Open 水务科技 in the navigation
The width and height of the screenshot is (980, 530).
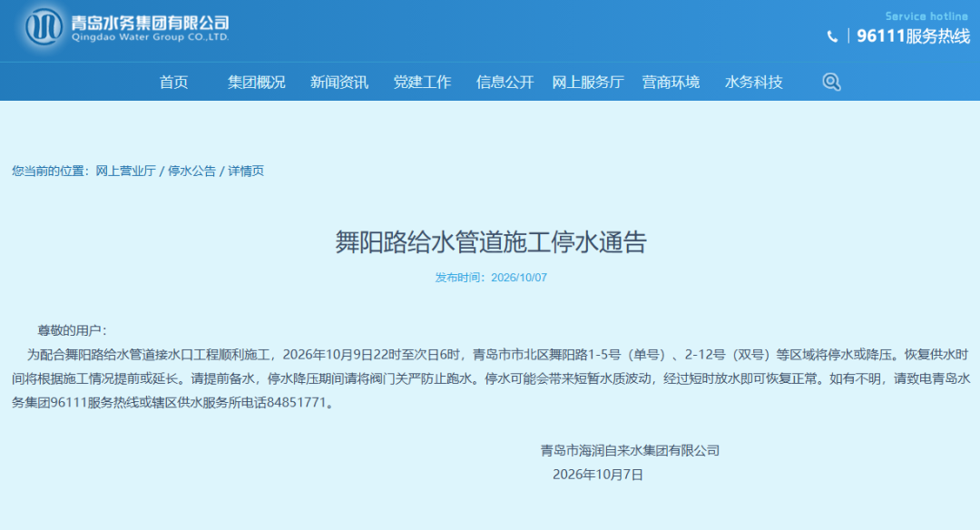[x=754, y=82]
